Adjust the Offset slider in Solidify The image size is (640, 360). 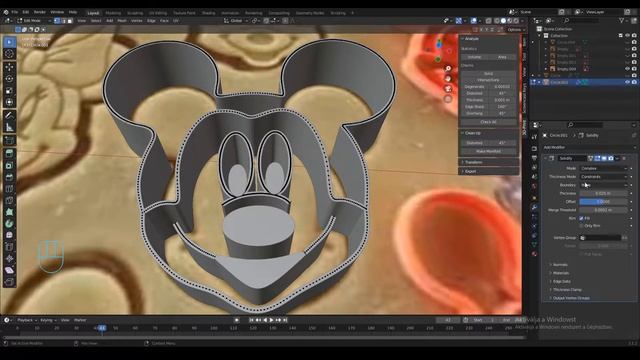(603, 202)
